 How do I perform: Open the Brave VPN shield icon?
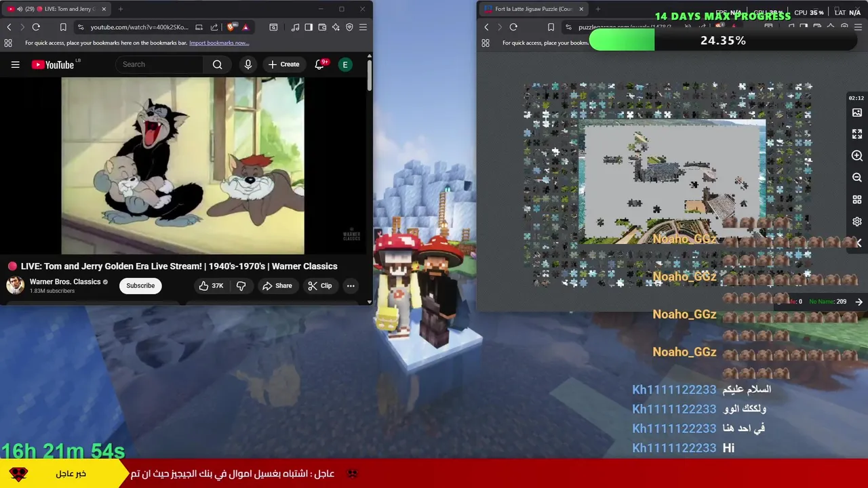click(349, 27)
